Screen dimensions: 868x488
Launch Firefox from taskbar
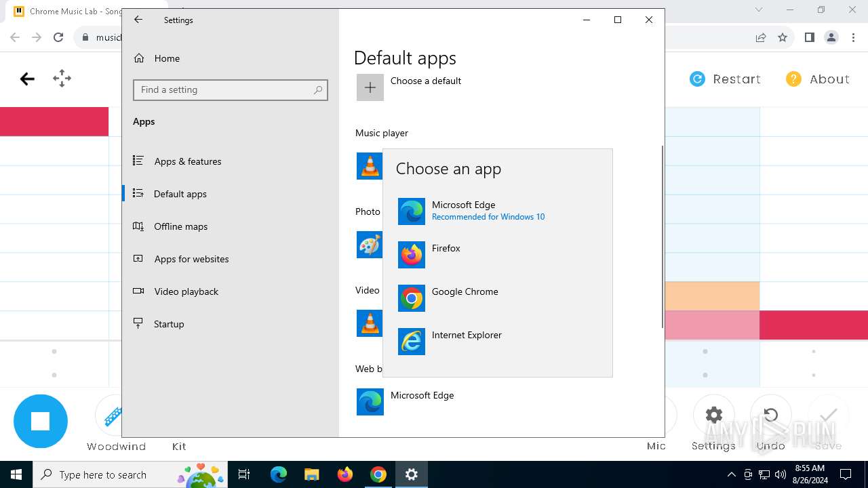pyautogui.click(x=344, y=474)
